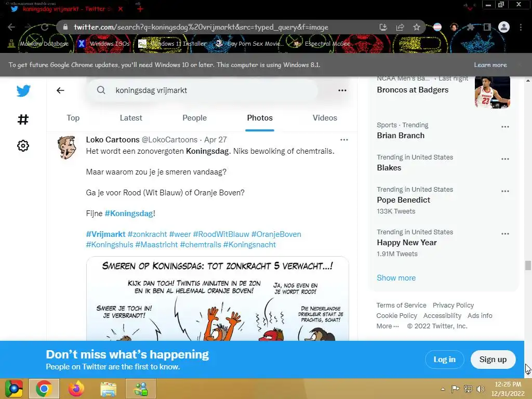Click Show more under trends

point(396,278)
